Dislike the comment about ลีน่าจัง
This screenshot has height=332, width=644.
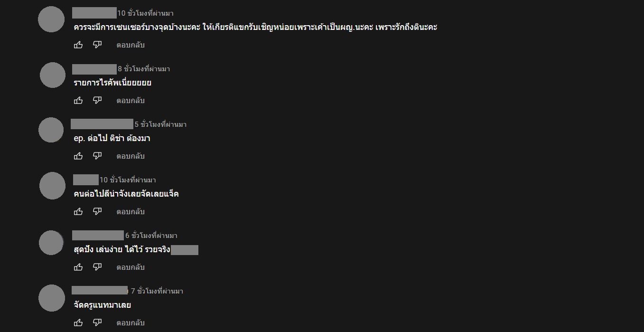(x=97, y=211)
